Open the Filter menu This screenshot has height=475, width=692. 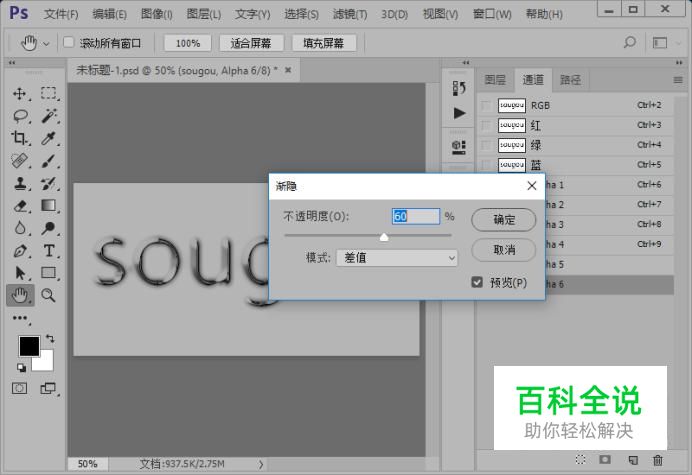(x=350, y=14)
